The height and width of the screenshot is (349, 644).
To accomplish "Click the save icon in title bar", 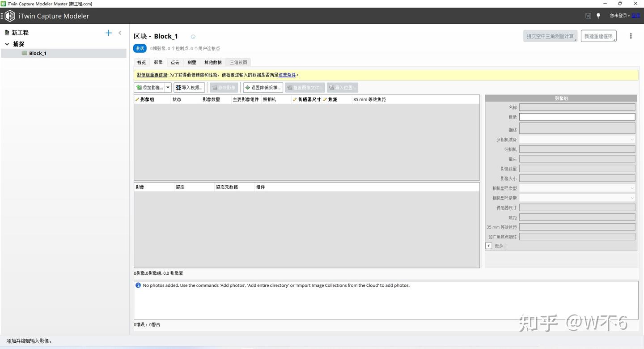I will tap(588, 16).
